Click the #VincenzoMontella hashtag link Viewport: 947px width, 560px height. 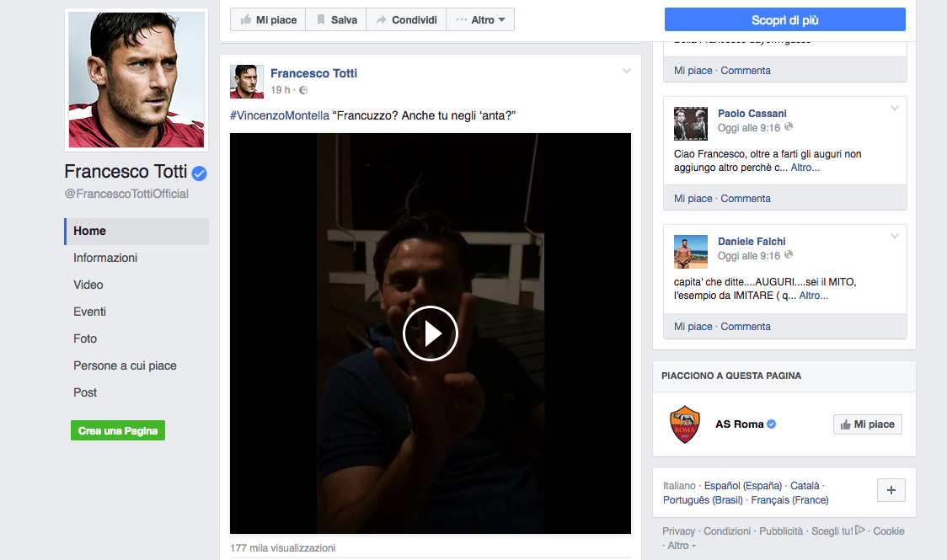click(x=280, y=115)
